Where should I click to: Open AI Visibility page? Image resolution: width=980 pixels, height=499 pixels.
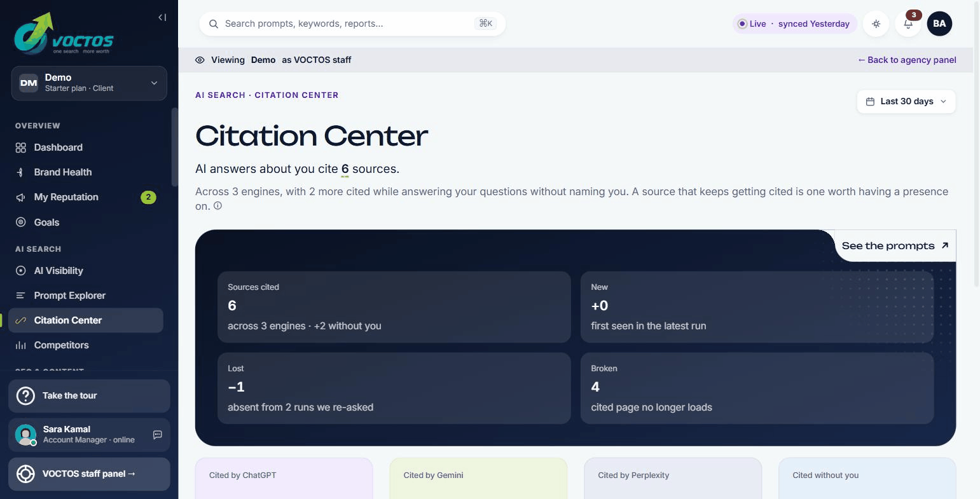[x=86, y=271]
